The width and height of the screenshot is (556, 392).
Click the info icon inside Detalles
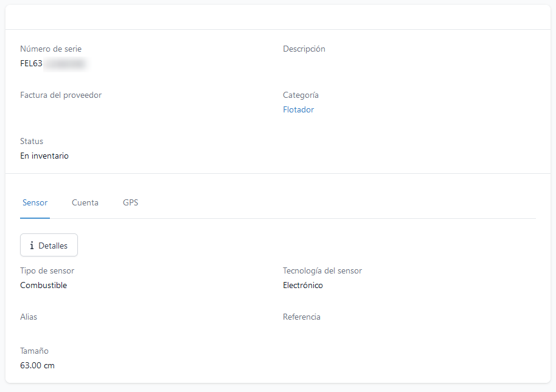32,246
